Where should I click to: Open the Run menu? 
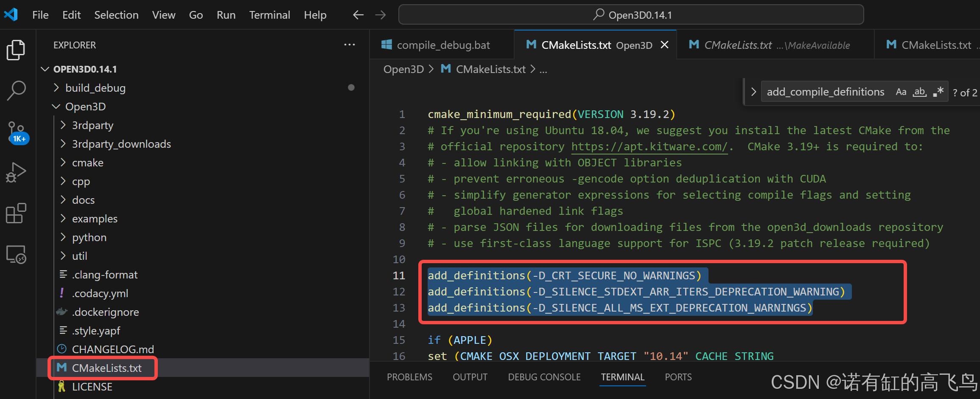point(226,15)
